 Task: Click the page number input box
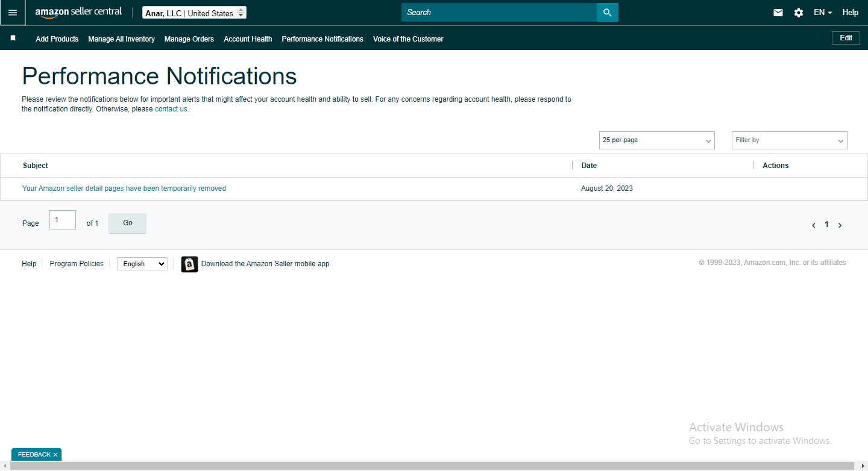[63, 220]
